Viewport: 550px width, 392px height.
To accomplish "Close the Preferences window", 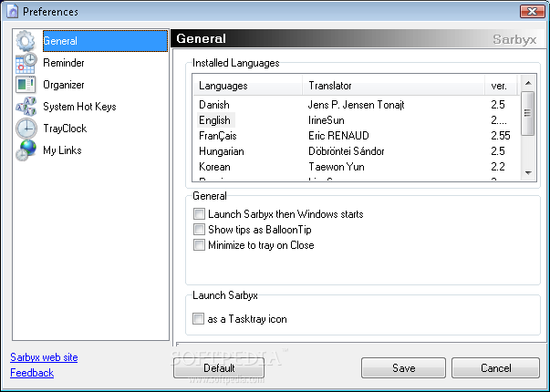I will coord(532,11).
